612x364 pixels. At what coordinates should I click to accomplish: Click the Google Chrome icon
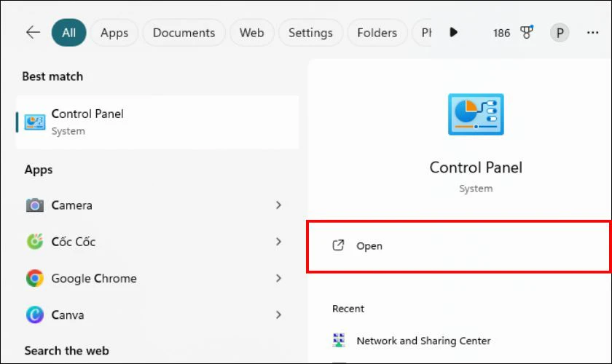35,278
